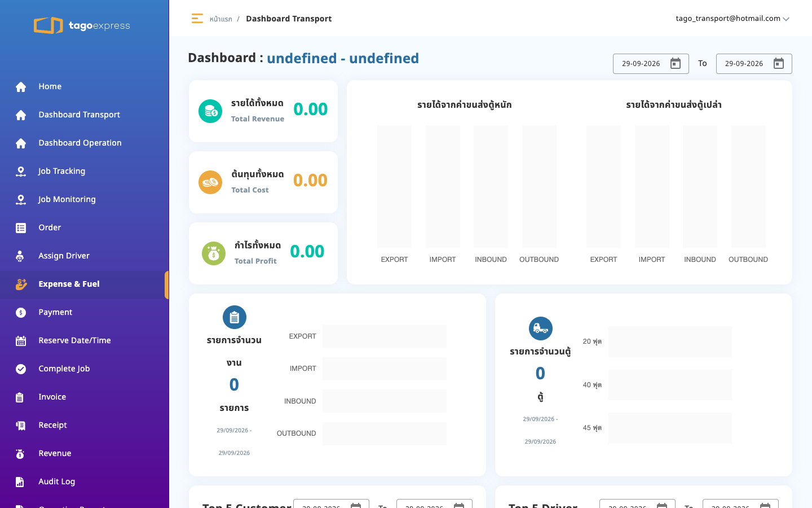The image size is (812, 508).
Task: Click the Total Profit money bag icon
Action: (214, 253)
